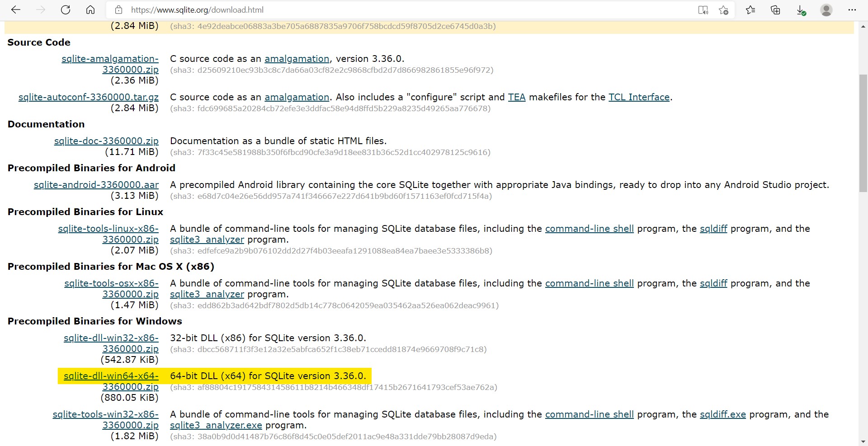This screenshot has height=446, width=868.
Task: Download sqlite-dll-win64-x64 zip
Action: [111, 381]
